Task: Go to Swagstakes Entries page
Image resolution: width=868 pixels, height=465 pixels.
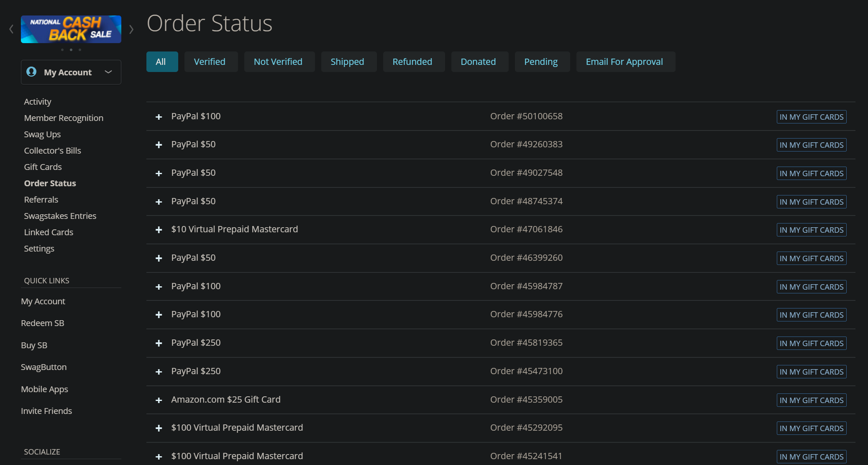Action: [x=60, y=216]
